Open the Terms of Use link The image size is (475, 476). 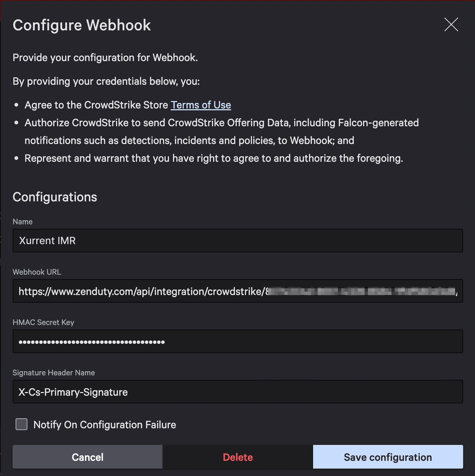pyautogui.click(x=201, y=105)
